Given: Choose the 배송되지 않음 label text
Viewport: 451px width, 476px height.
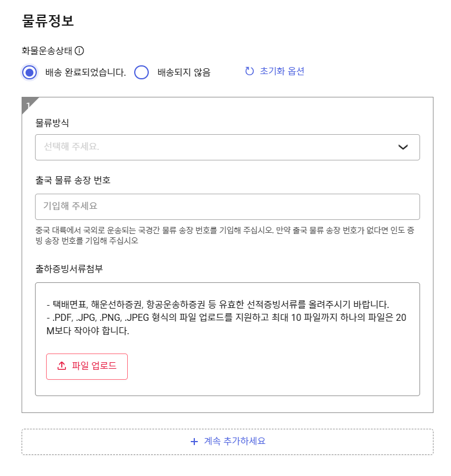Looking at the screenshot, I should (x=184, y=72).
